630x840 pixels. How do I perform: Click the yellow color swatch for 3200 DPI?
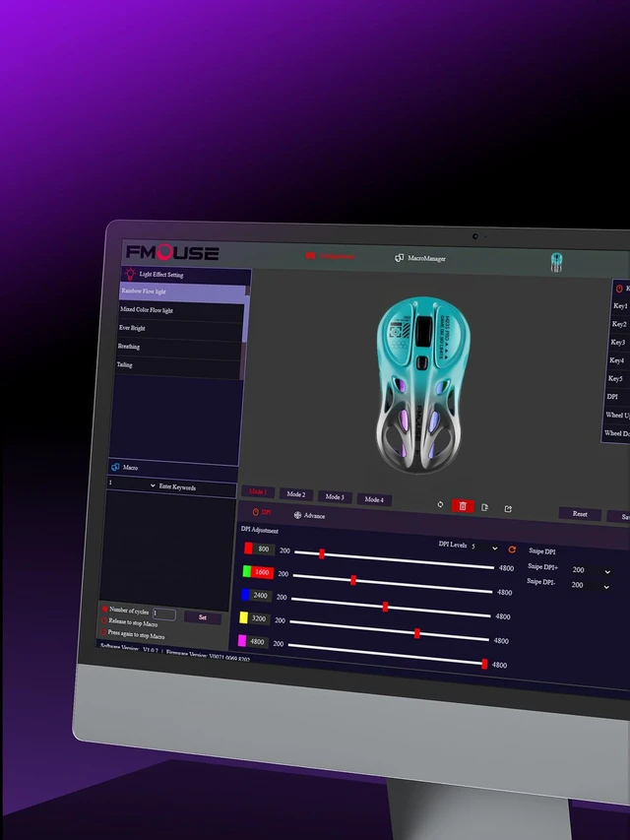click(243, 617)
